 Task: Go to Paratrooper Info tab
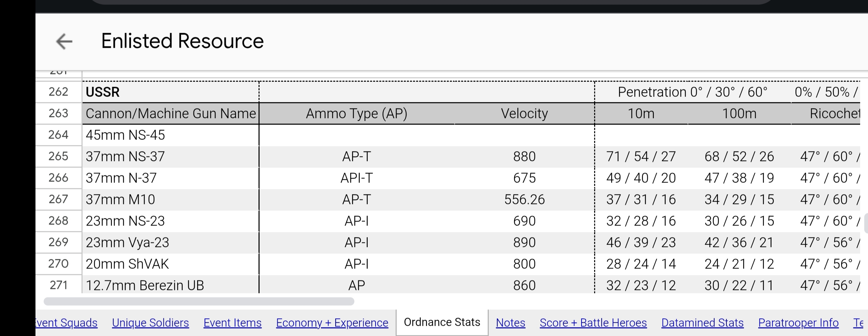pyautogui.click(x=798, y=323)
